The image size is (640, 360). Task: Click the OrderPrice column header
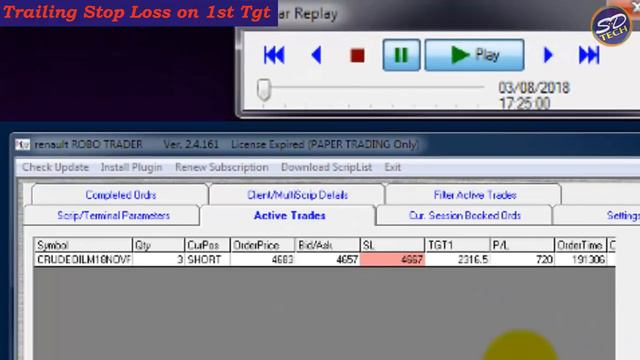(x=262, y=245)
